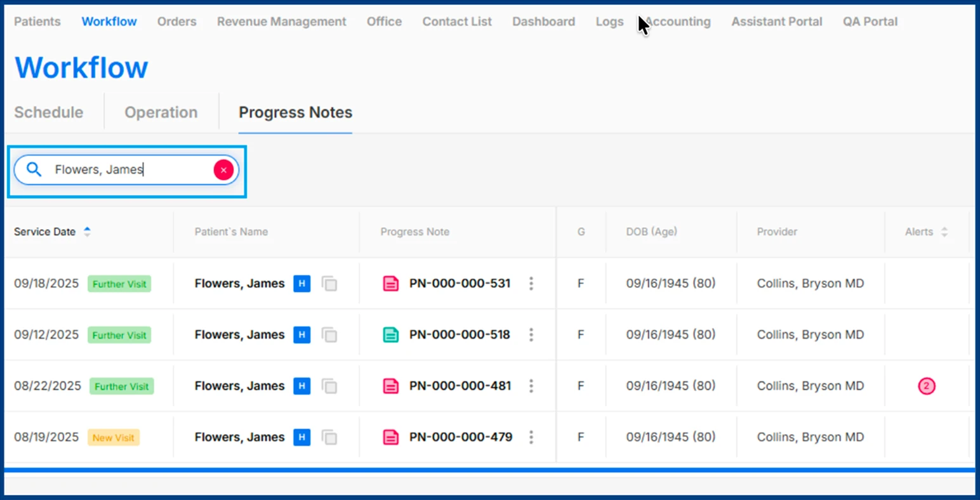Image resolution: width=980 pixels, height=500 pixels.
Task: Toggle sorting on the Alerts column
Action: tap(944, 232)
